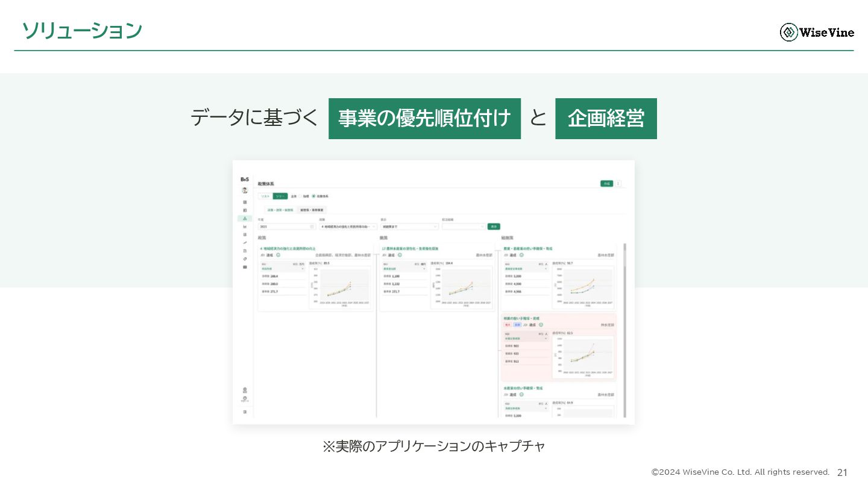Click the WiseVine logo

817,32
